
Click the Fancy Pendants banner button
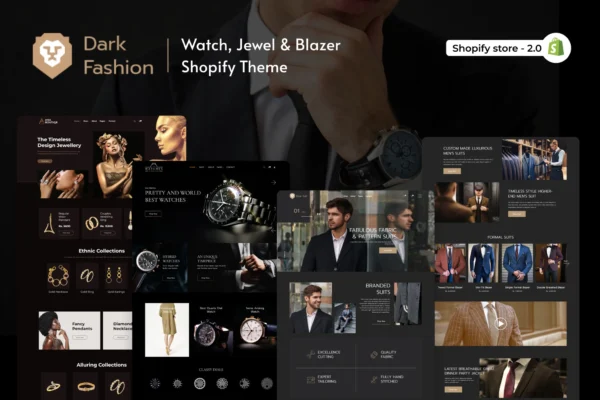80,337
